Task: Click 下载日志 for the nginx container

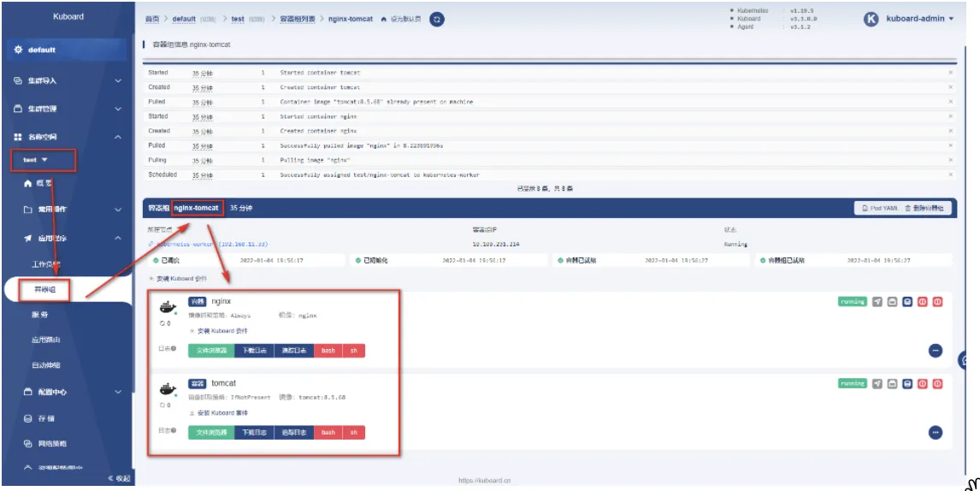Action: pos(254,351)
